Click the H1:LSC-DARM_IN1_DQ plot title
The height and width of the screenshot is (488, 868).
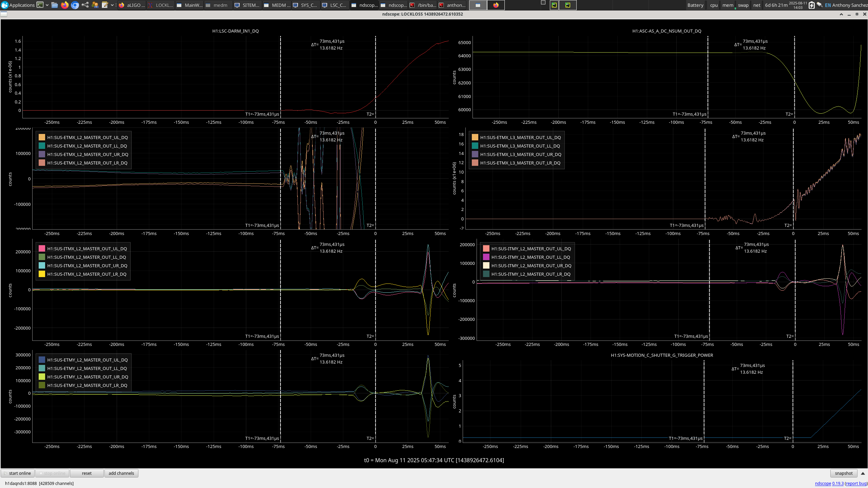coord(235,31)
